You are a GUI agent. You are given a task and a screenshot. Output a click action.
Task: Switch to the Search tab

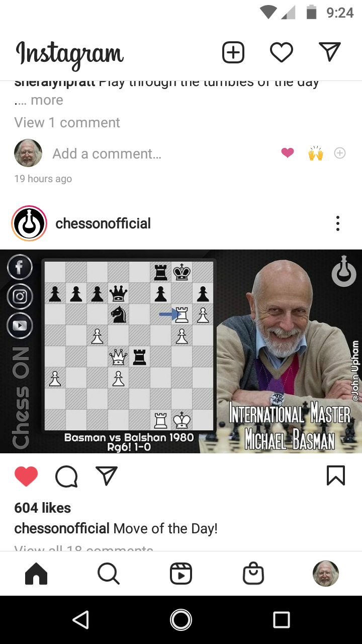(x=109, y=574)
